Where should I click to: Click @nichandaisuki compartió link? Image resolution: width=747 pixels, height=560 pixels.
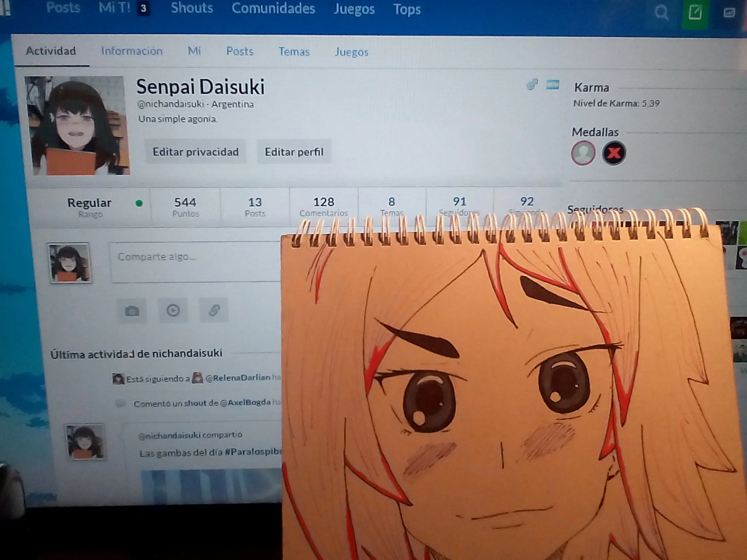[190, 435]
